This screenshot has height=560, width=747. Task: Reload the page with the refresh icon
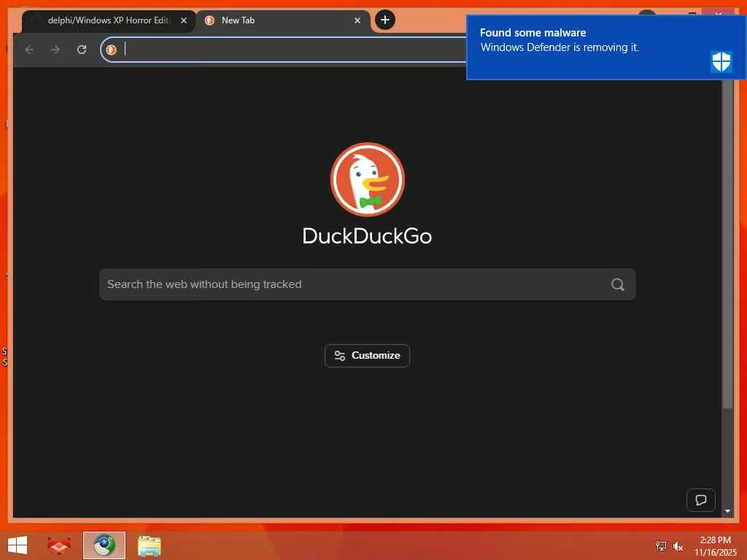(x=82, y=50)
